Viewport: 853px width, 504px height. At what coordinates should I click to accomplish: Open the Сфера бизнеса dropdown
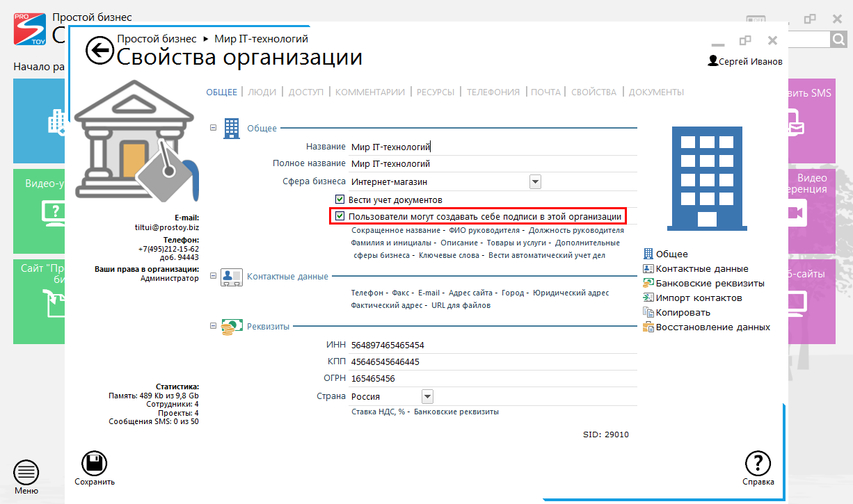tap(535, 182)
